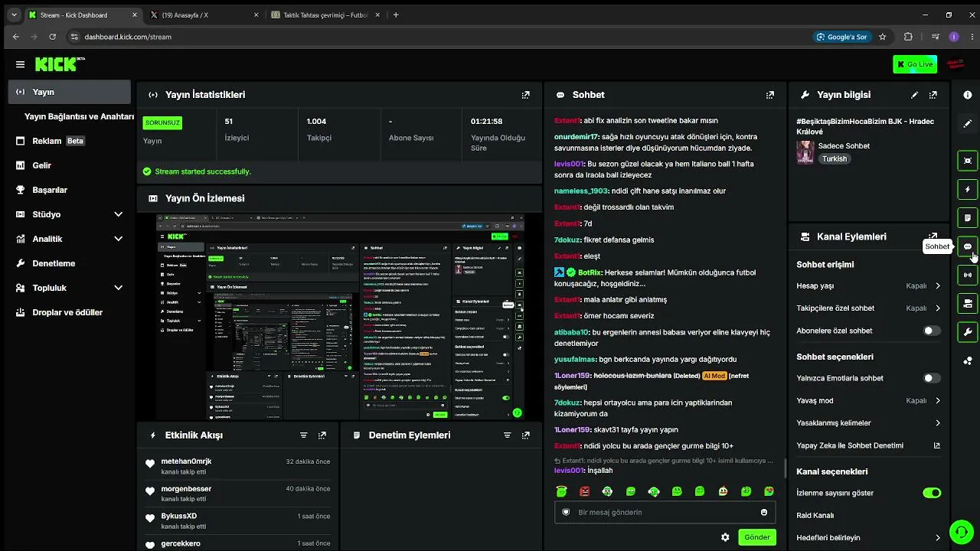Viewport: 980px width, 551px height.
Task: Toggle Abonelere özel sohbet switch
Action: 932,331
